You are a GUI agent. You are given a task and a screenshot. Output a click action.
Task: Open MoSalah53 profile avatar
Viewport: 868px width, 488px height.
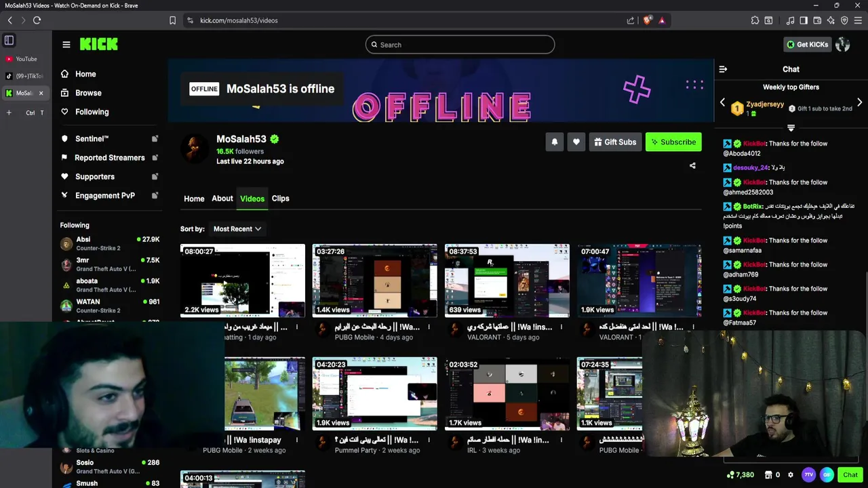click(x=195, y=147)
